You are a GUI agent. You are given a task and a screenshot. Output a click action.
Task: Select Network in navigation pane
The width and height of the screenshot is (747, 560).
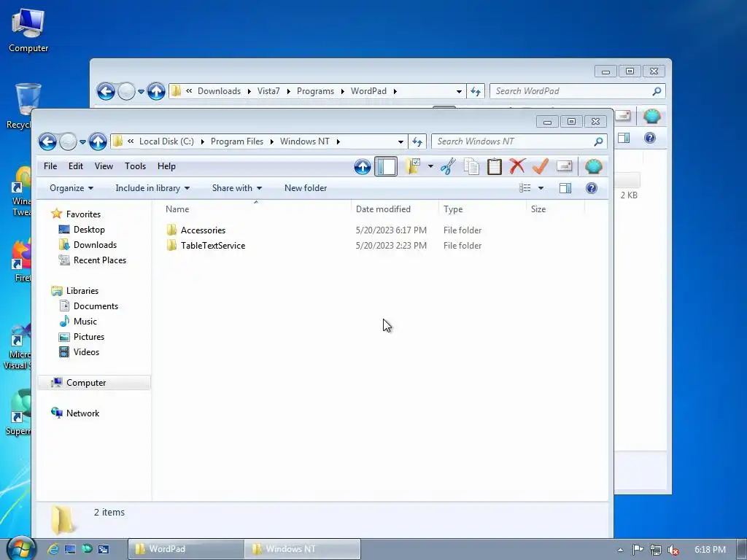point(82,413)
